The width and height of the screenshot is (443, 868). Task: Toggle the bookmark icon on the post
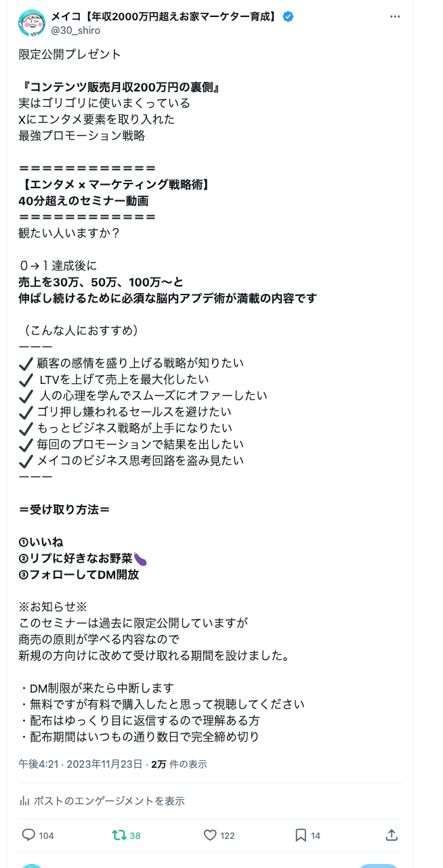(x=301, y=836)
